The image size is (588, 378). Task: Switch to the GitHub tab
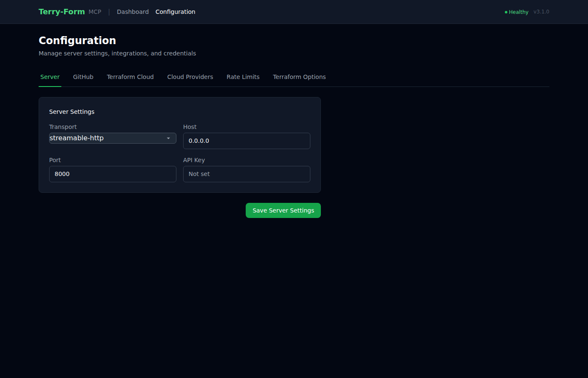click(83, 77)
